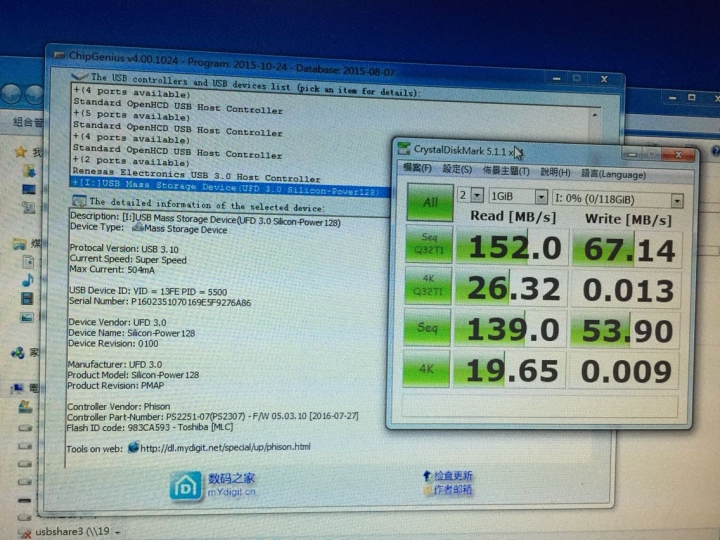The image size is (720, 540).
Task: Click USB controllers list header icon
Action: click(79, 76)
